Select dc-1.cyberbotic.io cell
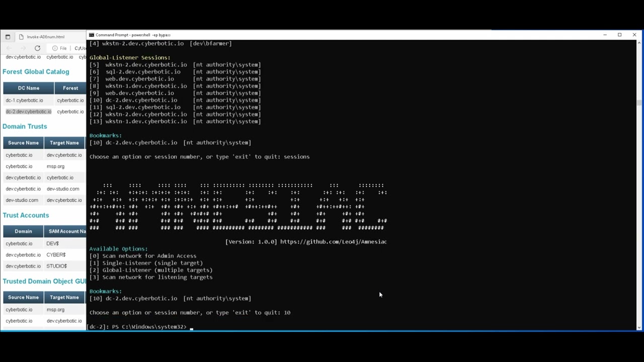The image size is (644, 362). click(24, 100)
